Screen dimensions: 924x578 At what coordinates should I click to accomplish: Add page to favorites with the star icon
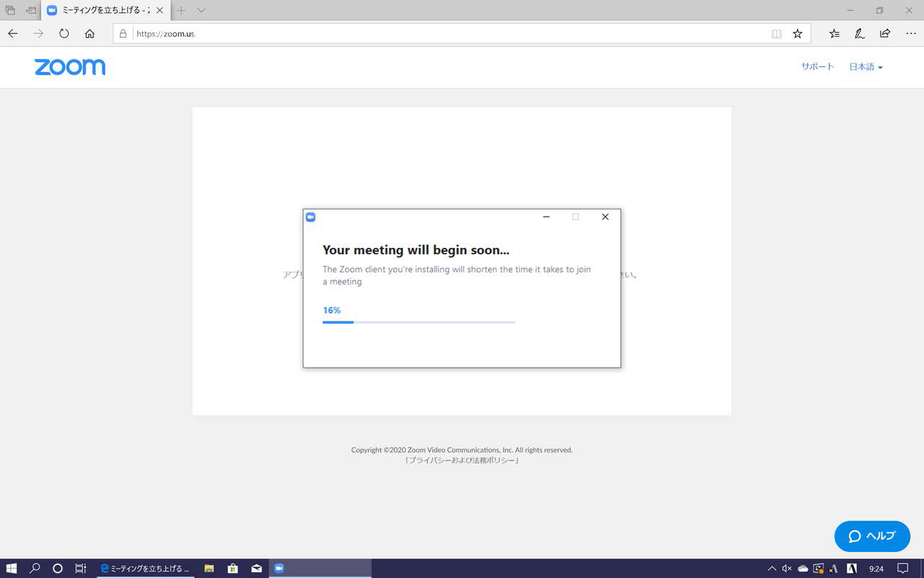[798, 33]
